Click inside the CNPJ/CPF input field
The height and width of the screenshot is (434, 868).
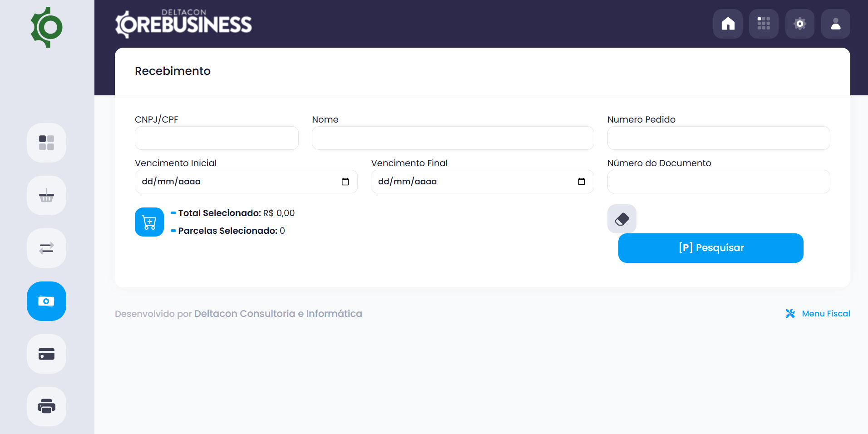(216, 138)
